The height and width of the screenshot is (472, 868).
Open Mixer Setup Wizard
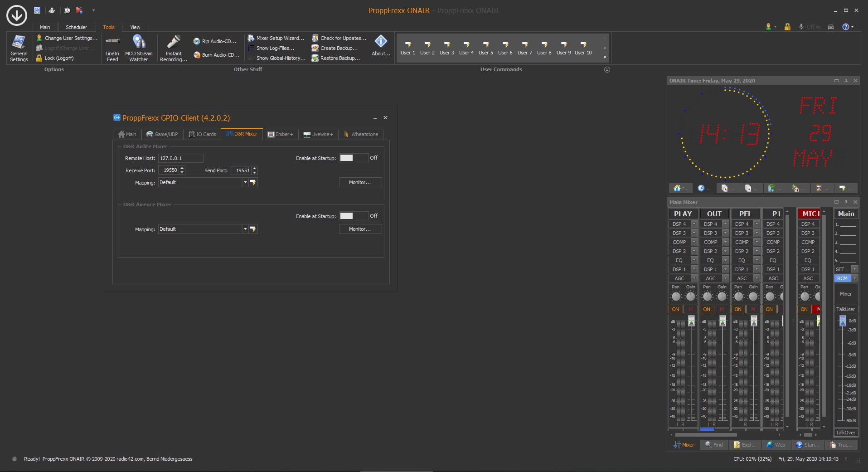[x=276, y=38]
